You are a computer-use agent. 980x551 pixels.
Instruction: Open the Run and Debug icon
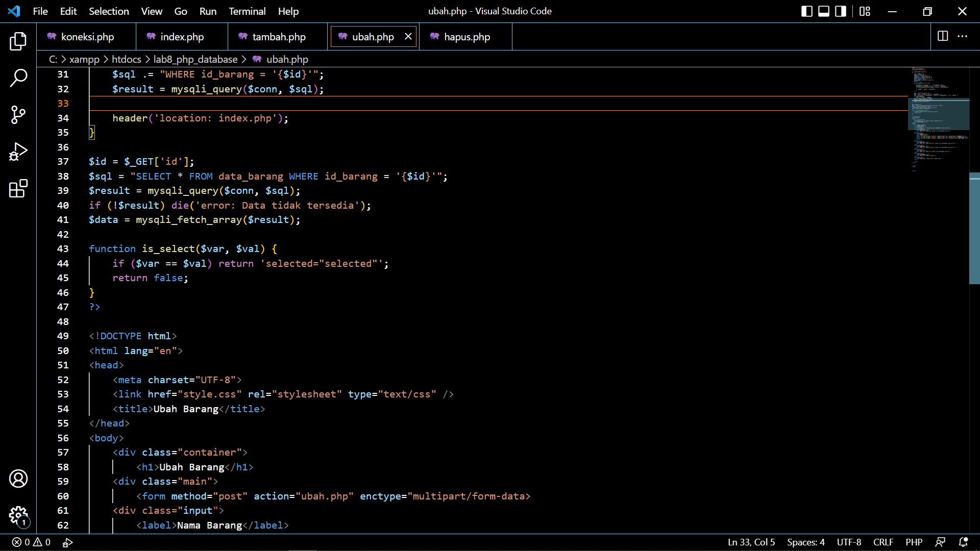[x=18, y=152]
